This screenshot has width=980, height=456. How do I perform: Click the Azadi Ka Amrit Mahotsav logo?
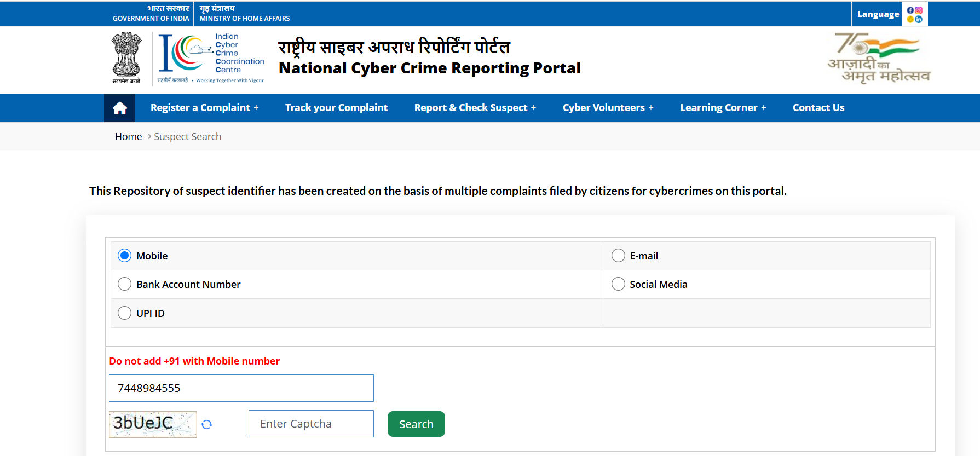878,58
